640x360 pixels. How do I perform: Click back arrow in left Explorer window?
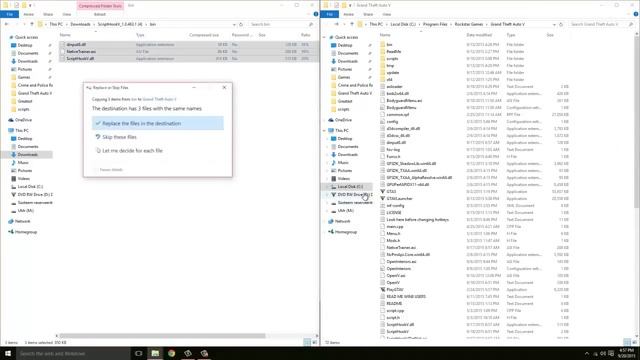click(x=7, y=24)
